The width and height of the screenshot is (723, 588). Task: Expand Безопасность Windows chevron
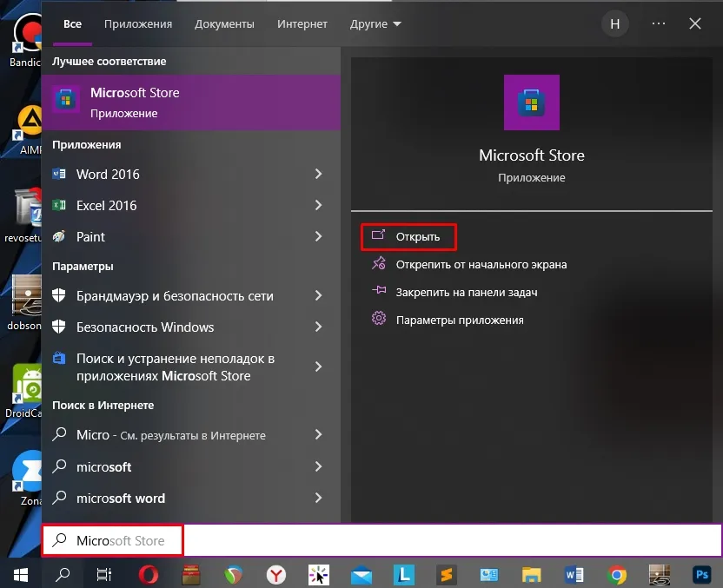click(x=318, y=327)
